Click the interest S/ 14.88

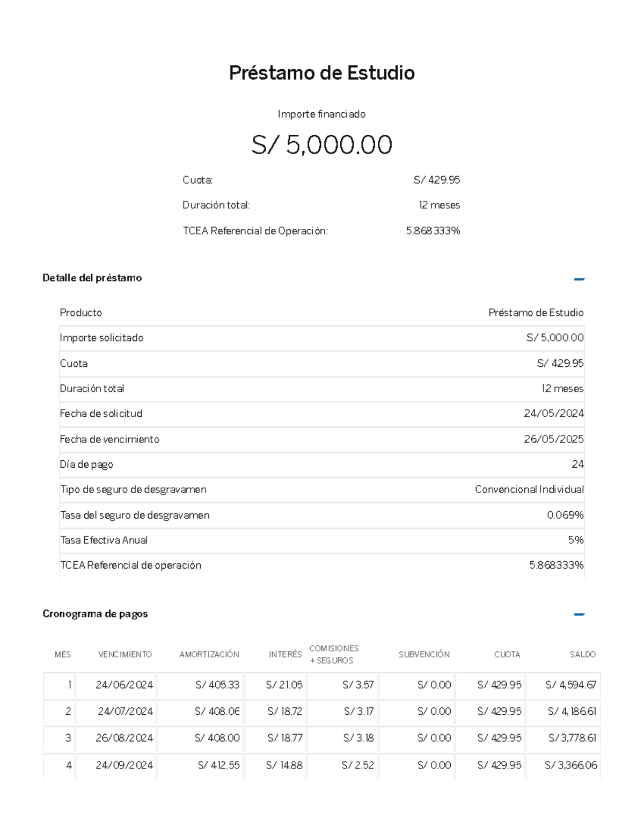tap(284, 765)
